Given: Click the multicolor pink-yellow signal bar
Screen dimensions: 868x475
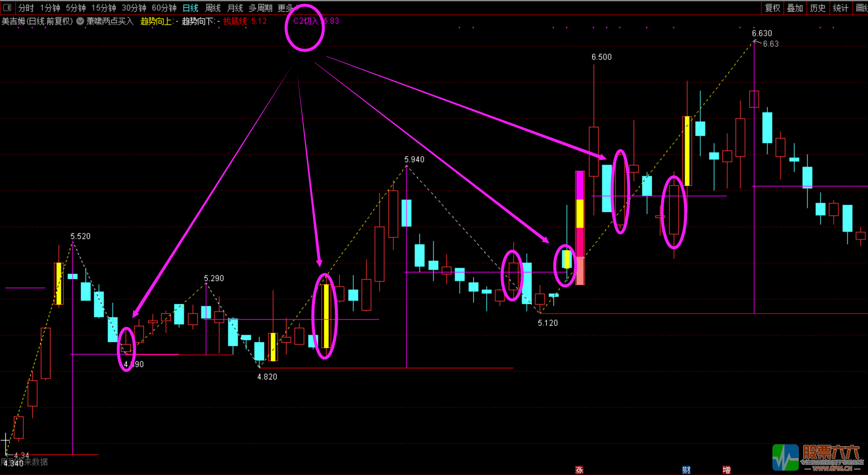Looking at the screenshot, I should (580, 228).
